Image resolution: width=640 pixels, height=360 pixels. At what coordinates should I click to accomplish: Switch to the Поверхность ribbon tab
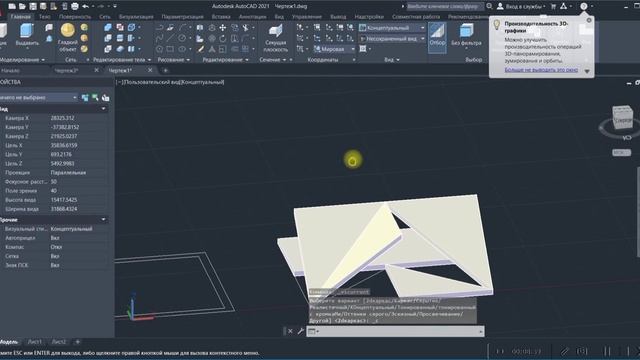(x=75, y=17)
